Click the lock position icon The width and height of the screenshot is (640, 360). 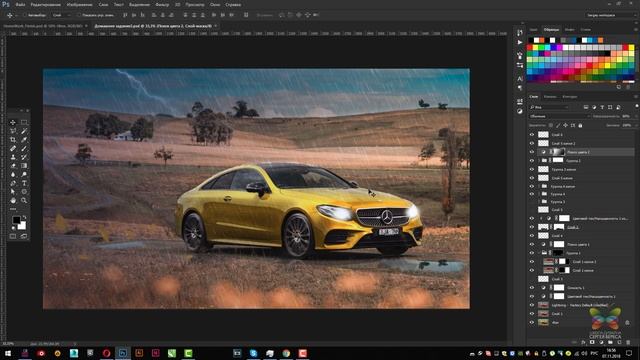(565, 125)
